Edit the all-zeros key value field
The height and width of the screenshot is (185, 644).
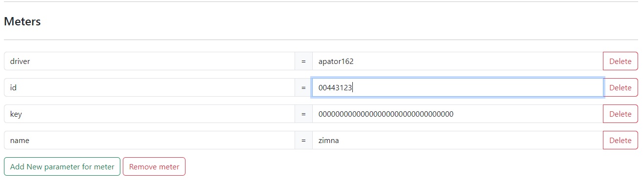pos(458,114)
